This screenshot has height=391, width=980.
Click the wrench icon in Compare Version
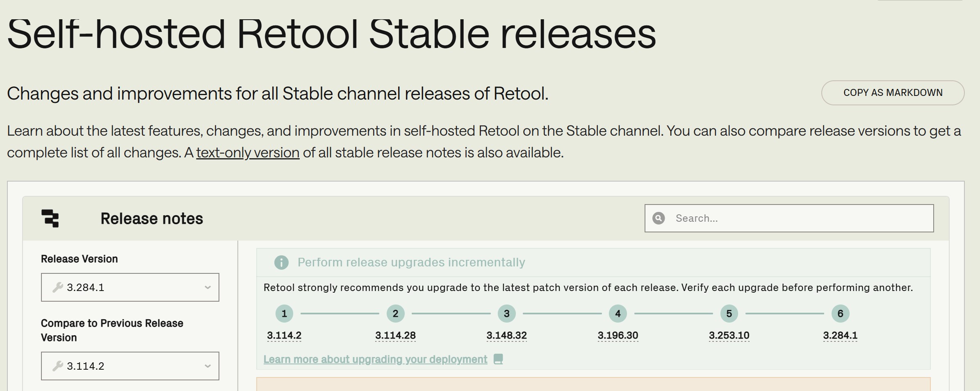58,366
